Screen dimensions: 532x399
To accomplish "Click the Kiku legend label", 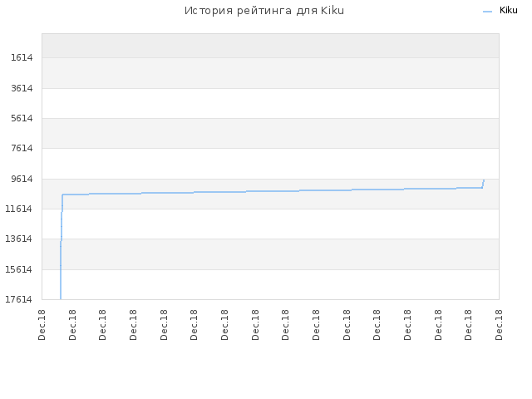I will click(x=508, y=11).
